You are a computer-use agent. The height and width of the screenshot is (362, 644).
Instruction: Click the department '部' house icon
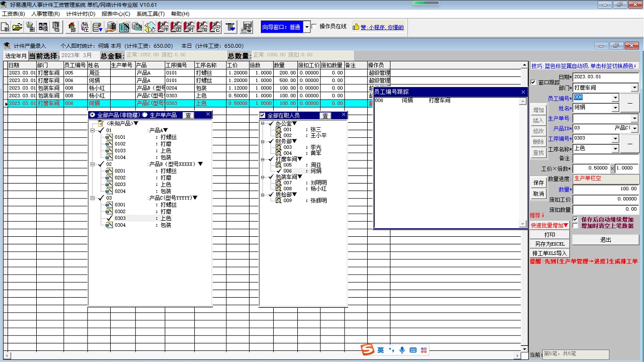pos(72,27)
